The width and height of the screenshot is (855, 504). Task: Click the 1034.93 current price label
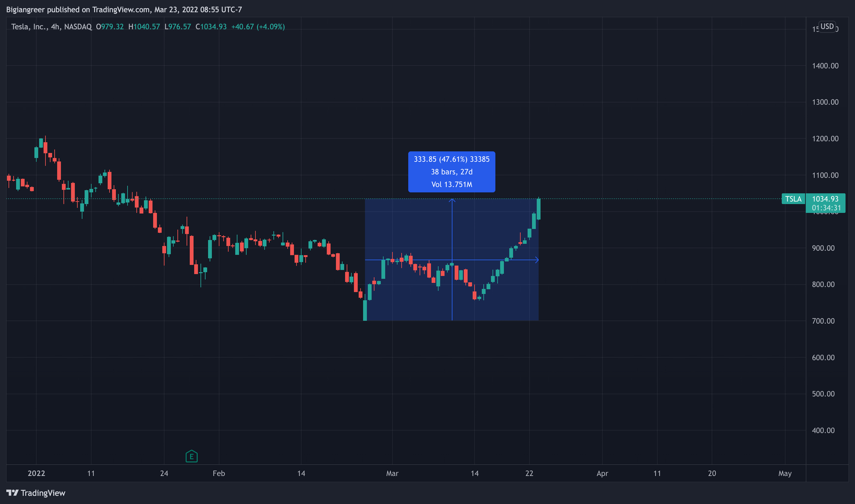825,199
